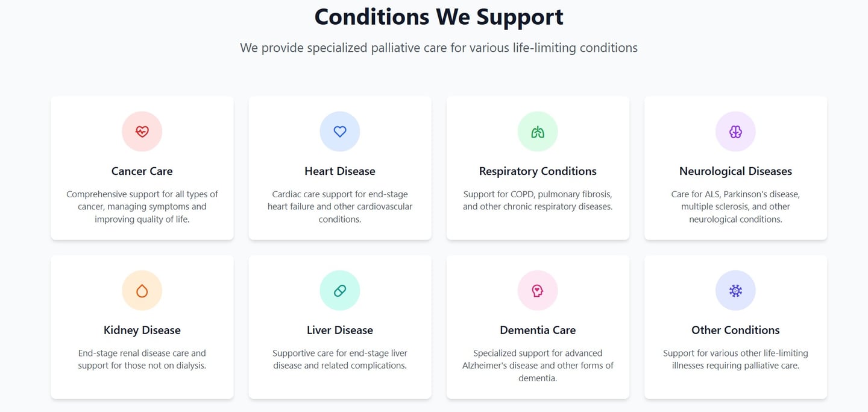
Task: Click the blue heart icon for Heart Disease
Action: (340, 132)
